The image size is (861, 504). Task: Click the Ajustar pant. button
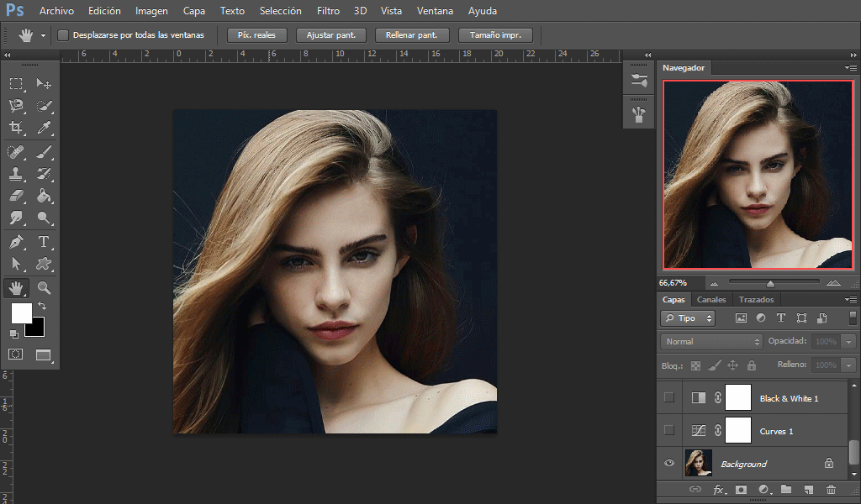330,35
